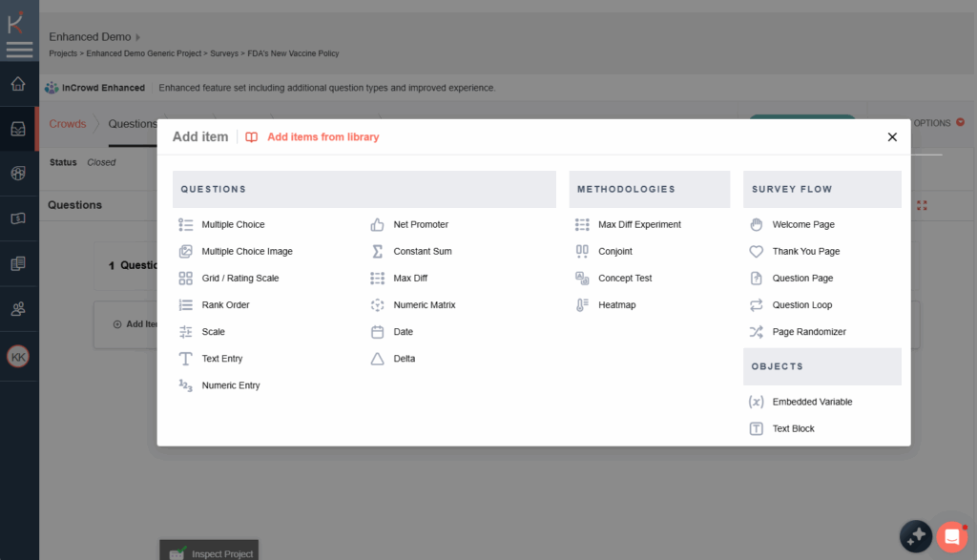977x560 pixels.
Task: Go to Home in left sidebar
Action: [18, 85]
